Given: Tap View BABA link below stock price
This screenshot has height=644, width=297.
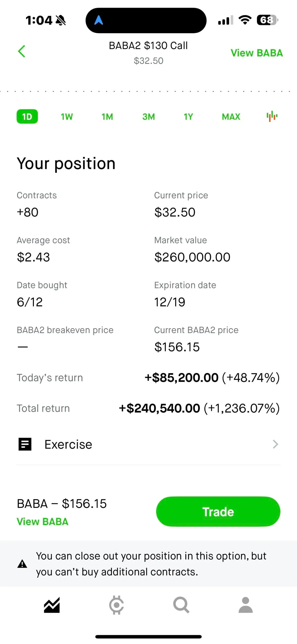Looking at the screenshot, I should pyautogui.click(x=43, y=522).
